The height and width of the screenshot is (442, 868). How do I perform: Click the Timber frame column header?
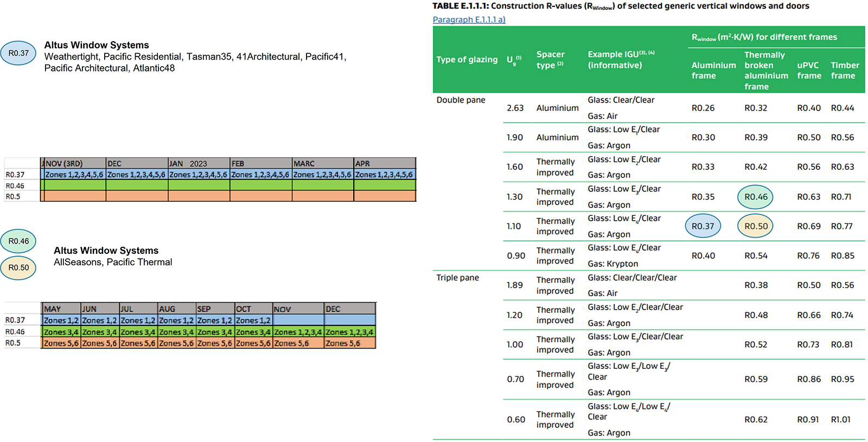845,71
